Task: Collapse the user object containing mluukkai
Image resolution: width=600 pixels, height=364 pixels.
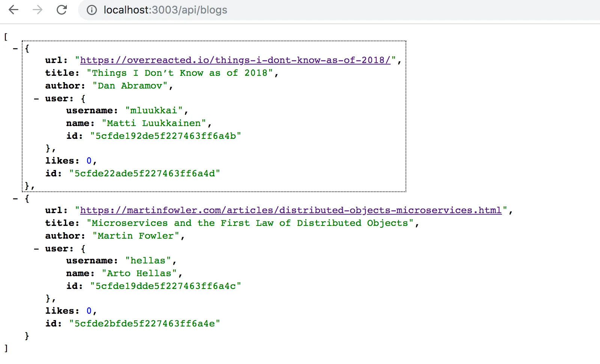Action: (x=36, y=99)
